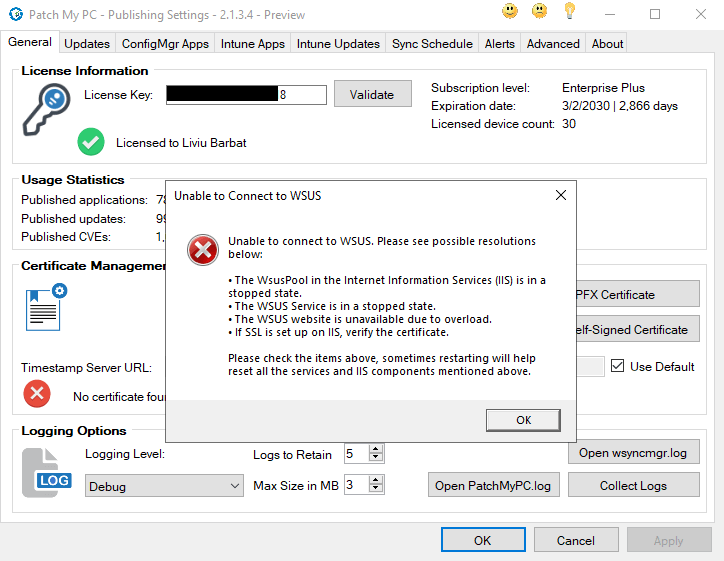Click the Cancel button
Viewport: 724px width, 561px height.
[576, 540]
